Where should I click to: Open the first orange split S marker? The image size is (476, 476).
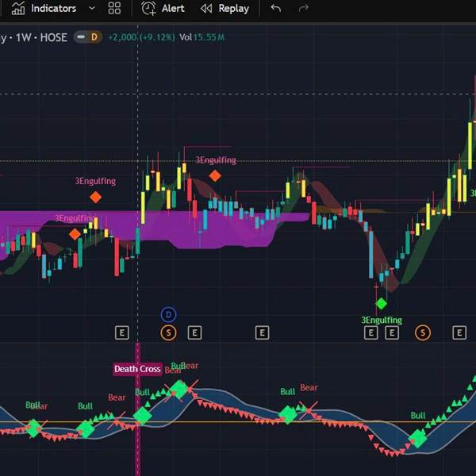[168, 333]
